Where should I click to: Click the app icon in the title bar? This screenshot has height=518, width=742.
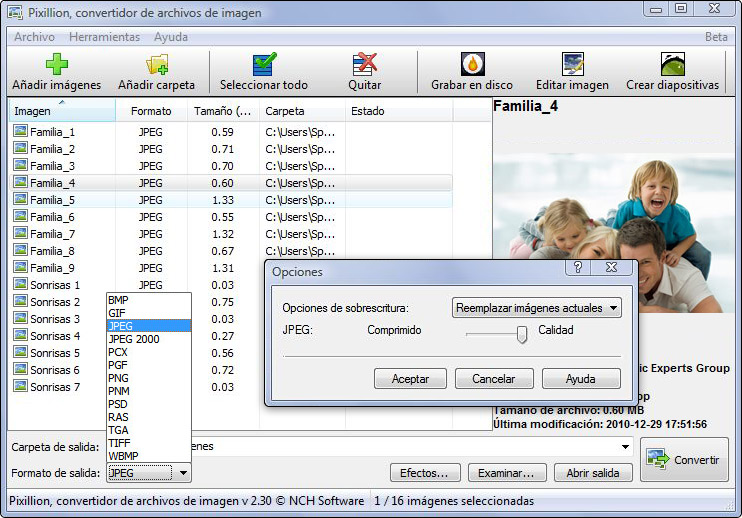[15, 13]
